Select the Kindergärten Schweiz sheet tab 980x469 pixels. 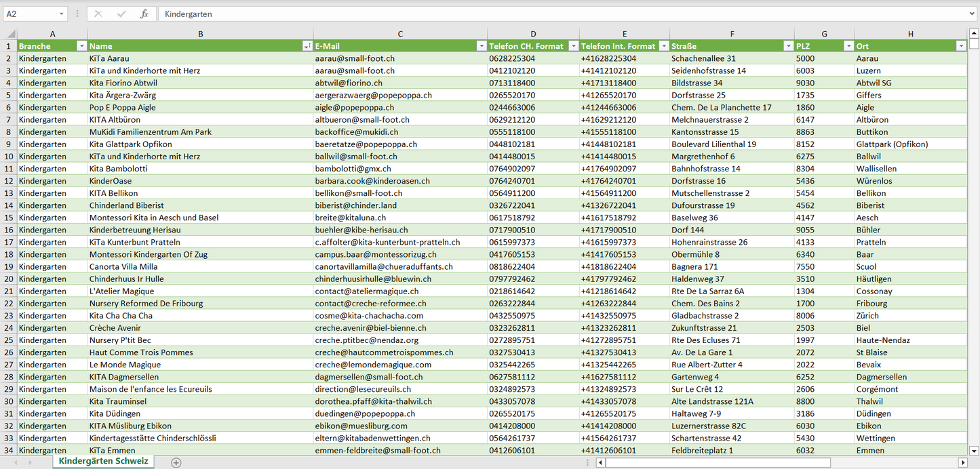103,462
